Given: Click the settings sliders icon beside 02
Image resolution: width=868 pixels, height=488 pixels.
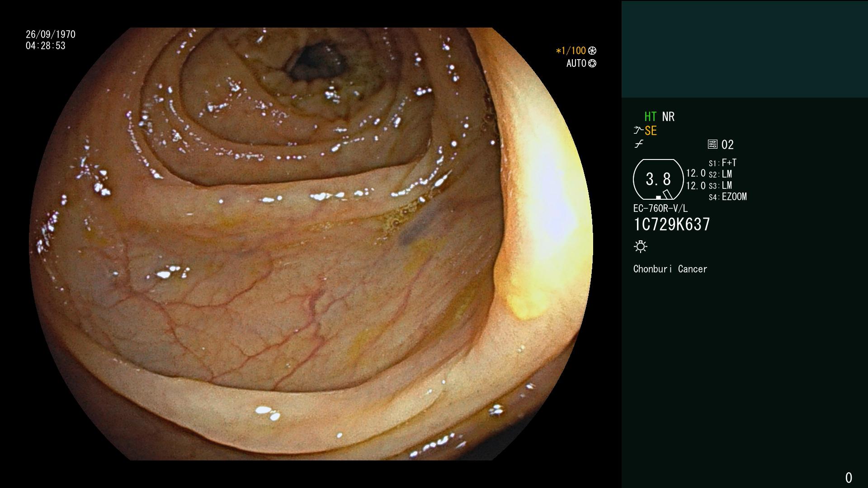Looking at the screenshot, I should pos(712,145).
